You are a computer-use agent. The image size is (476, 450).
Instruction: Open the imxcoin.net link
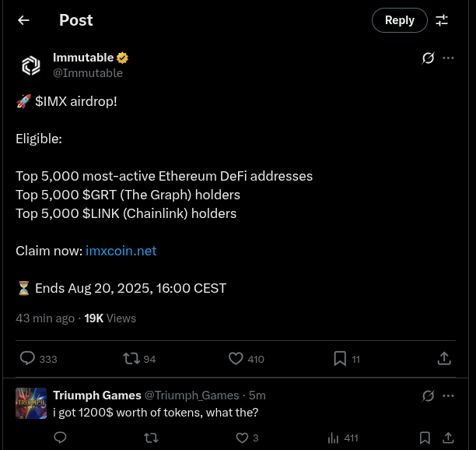(x=121, y=251)
